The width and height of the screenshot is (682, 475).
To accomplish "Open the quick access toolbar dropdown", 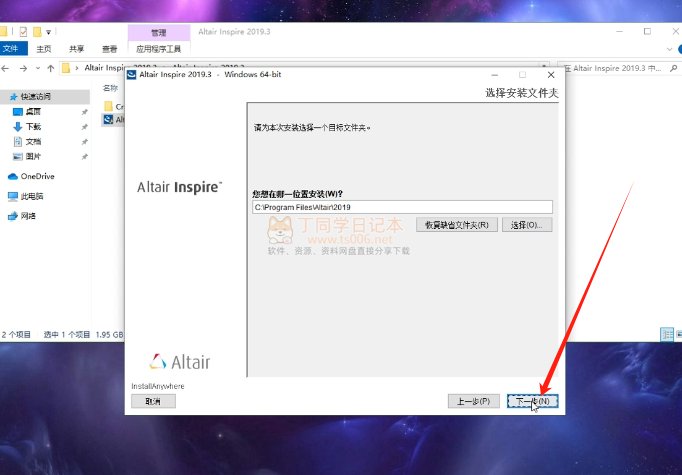I will point(49,32).
